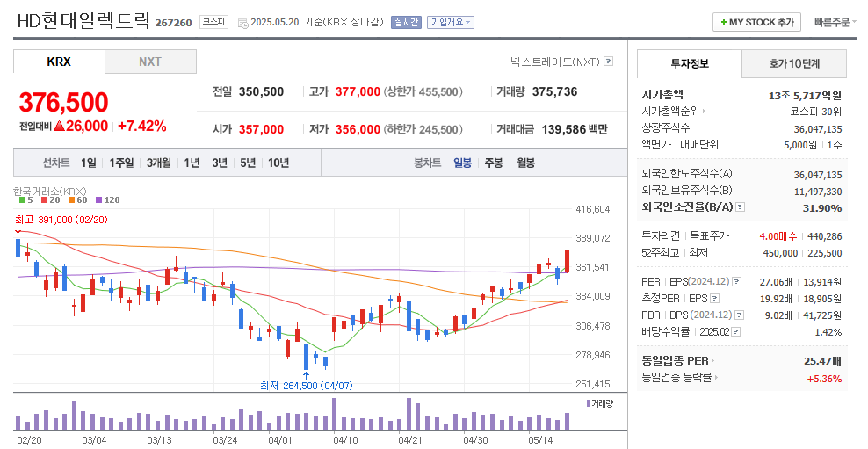The height and width of the screenshot is (449, 868).
Task: Toggle the 실시간 real-time badge
Action: point(406,23)
